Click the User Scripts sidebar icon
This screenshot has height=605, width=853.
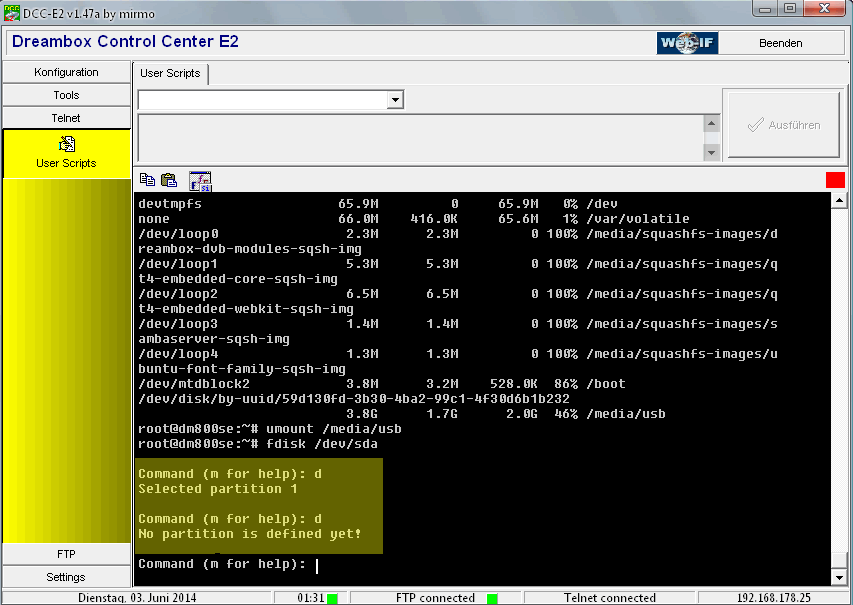[66, 145]
